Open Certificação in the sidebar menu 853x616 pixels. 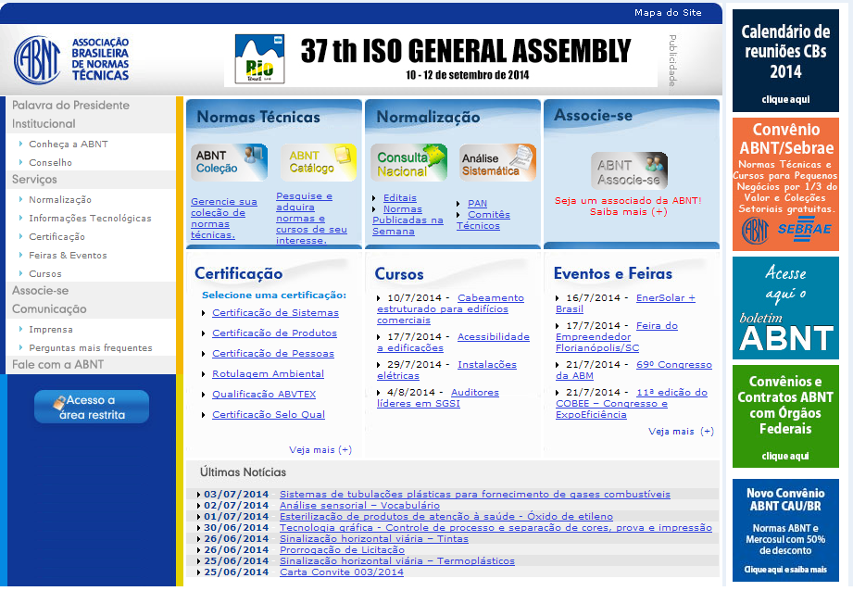pos(56,237)
